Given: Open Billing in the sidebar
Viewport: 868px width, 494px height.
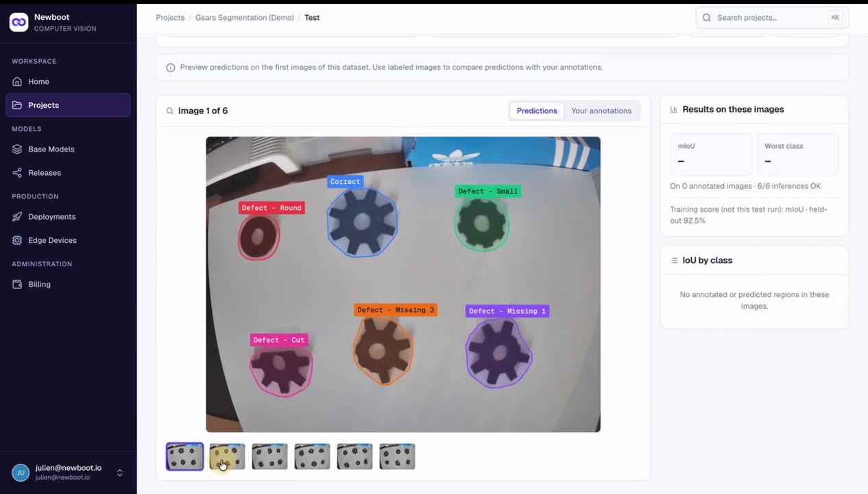Looking at the screenshot, I should [68, 284].
